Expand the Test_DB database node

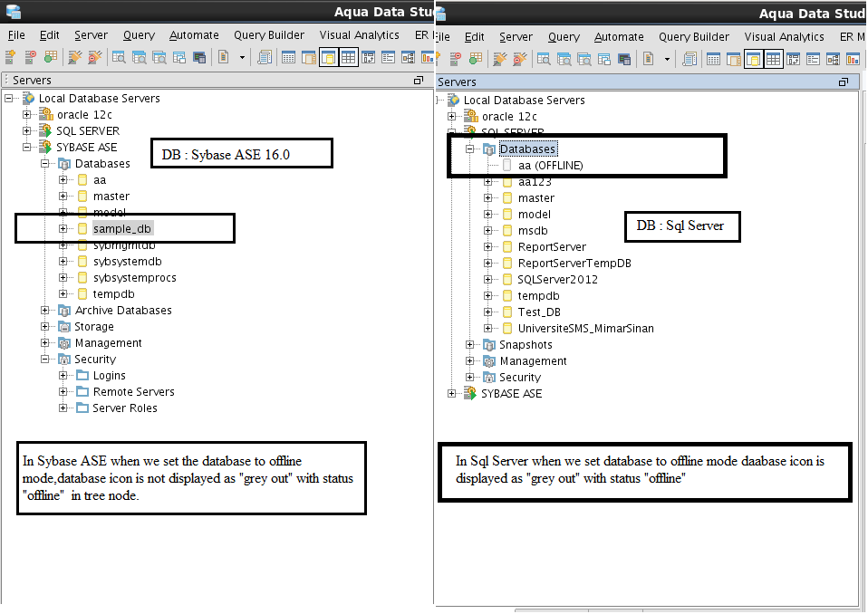487,312
